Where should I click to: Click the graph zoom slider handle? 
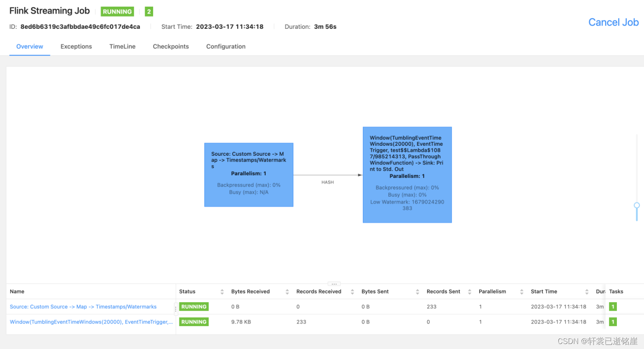637,205
